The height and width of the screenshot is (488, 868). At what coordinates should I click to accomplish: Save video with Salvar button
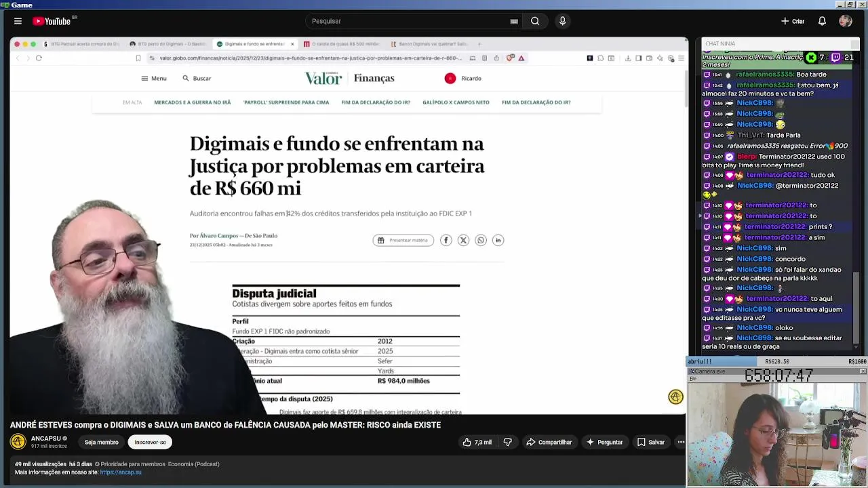(x=650, y=442)
